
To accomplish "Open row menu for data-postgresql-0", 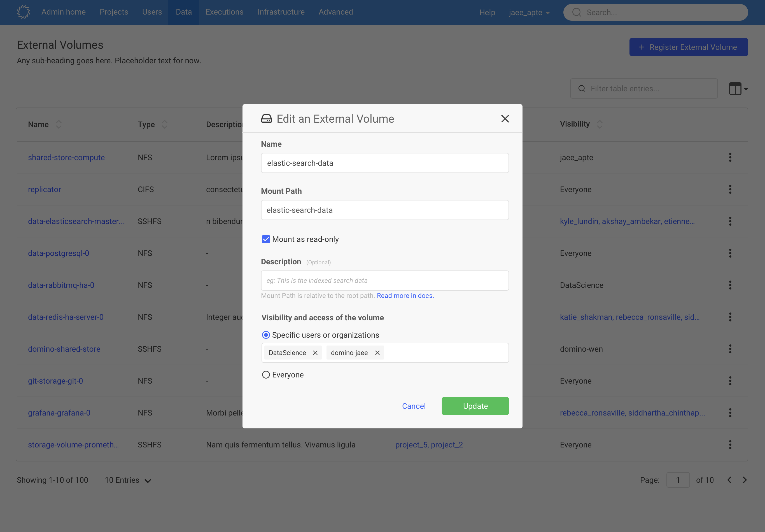I will coord(730,253).
